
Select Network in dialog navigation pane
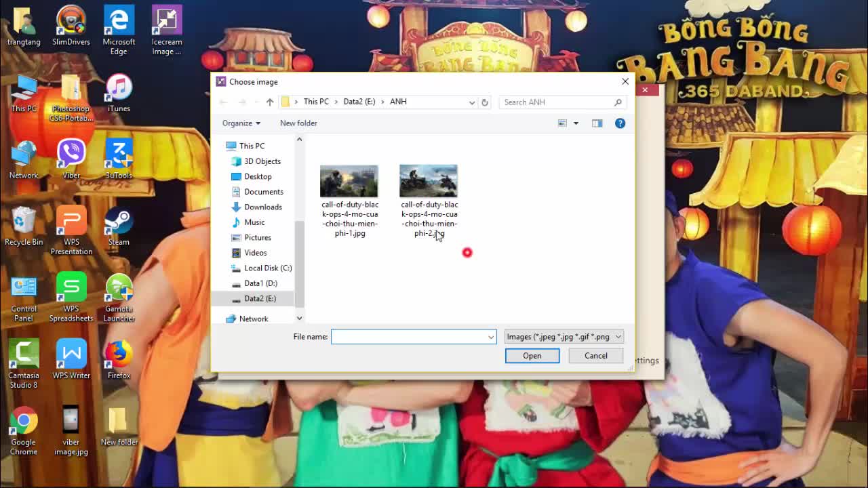pos(254,319)
